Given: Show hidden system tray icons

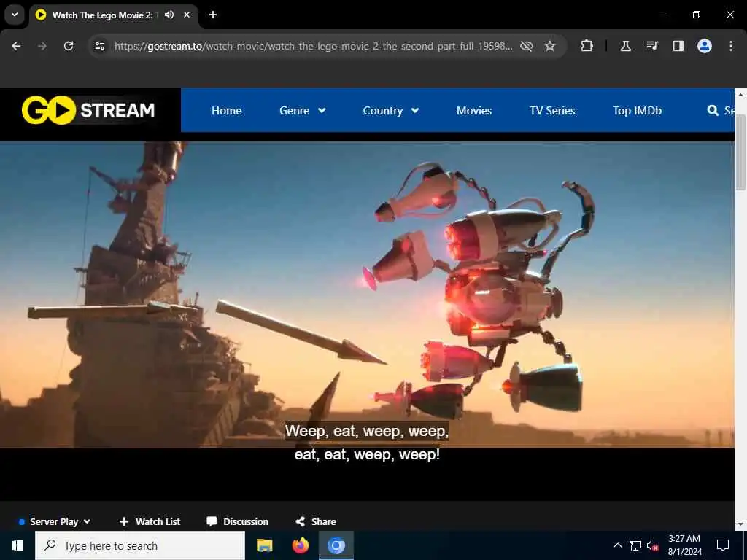Looking at the screenshot, I should [x=617, y=545].
